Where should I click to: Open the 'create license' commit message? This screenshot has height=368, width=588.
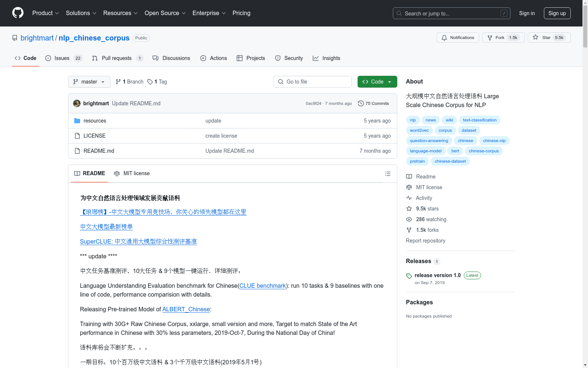click(x=221, y=136)
